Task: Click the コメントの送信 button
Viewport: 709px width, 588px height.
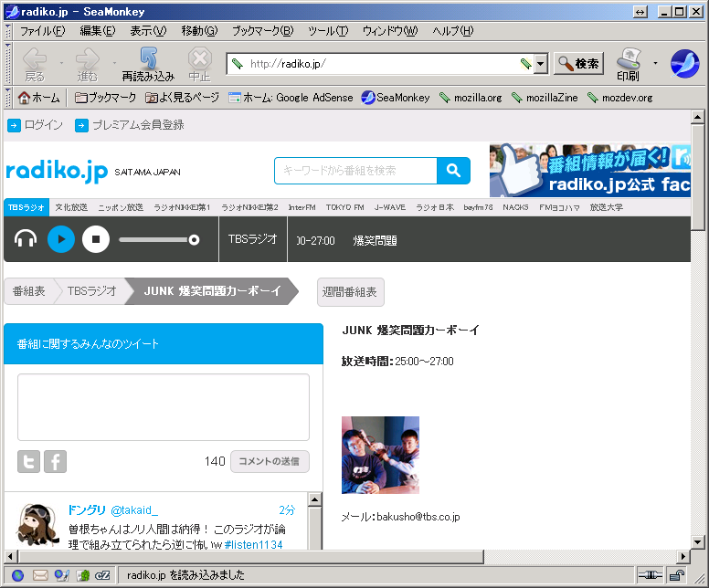Action: click(270, 461)
